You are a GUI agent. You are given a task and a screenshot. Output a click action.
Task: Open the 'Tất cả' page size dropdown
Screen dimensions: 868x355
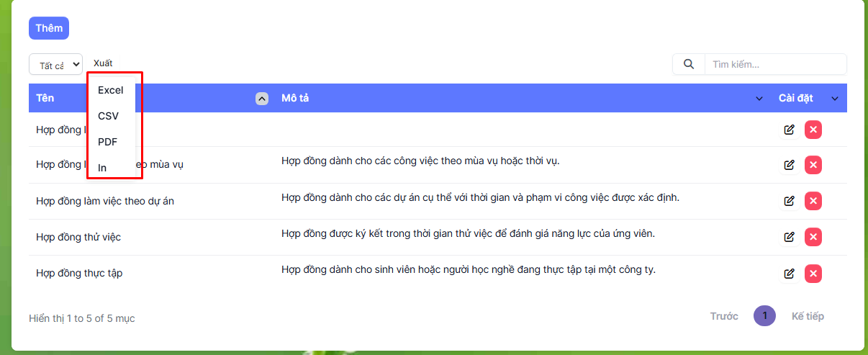pos(55,65)
